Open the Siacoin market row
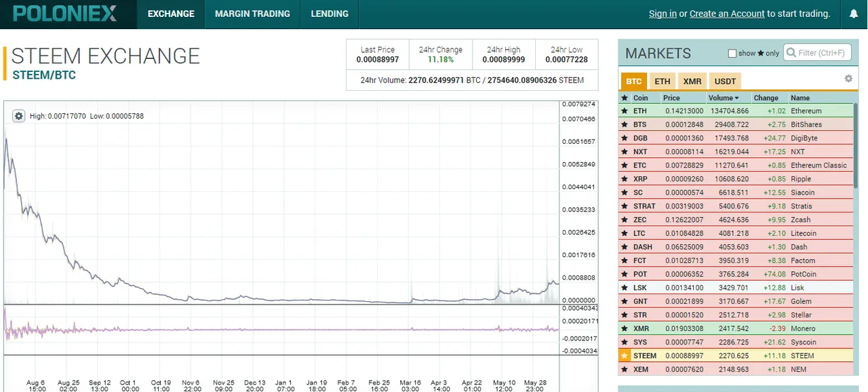 (736, 193)
